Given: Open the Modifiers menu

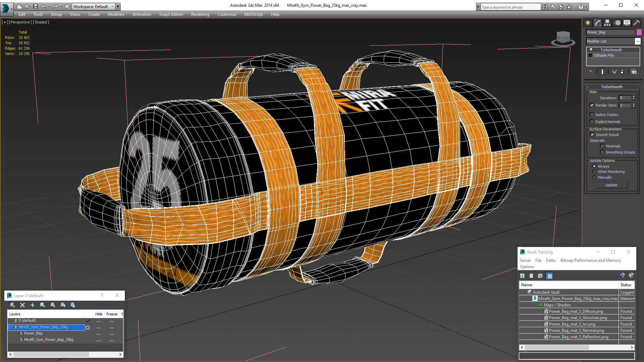Looking at the screenshot, I should 116,14.
